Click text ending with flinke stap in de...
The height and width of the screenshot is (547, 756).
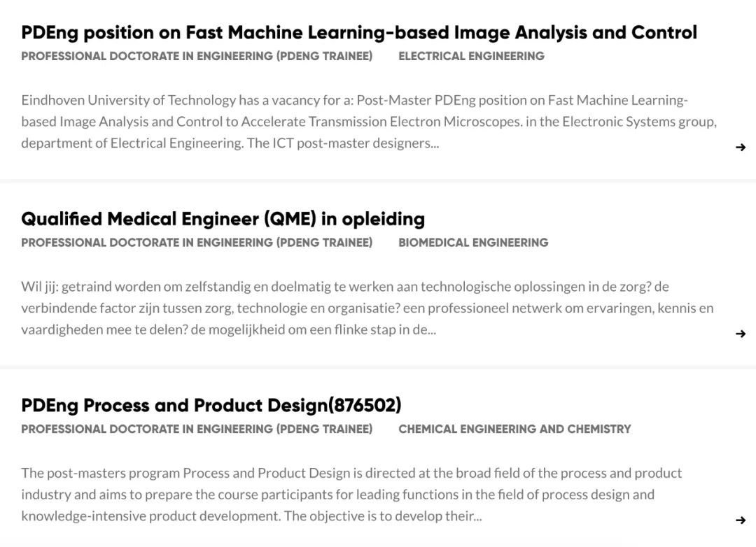pyautogui.click(x=228, y=329)
